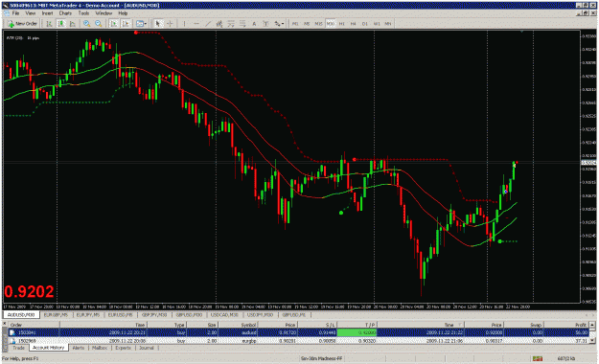This screenshot has height=364, width=599.
Task: Open the Help menu
Action: point(123,13)
